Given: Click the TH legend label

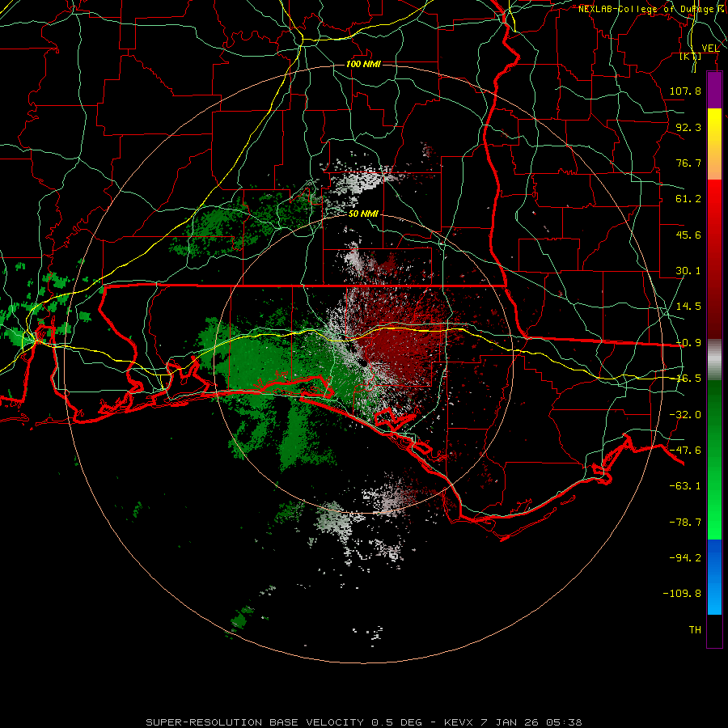Looking at the screenshot, I should point(695,630).
